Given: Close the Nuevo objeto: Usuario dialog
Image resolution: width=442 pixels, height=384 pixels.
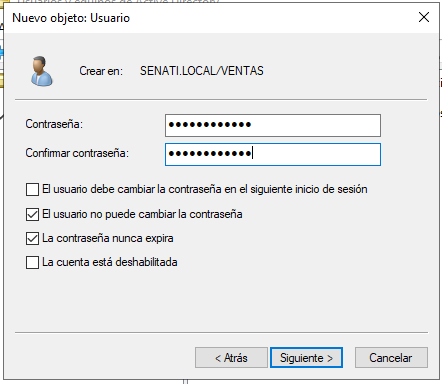Looking at the screenshot, I should point(424,17).
